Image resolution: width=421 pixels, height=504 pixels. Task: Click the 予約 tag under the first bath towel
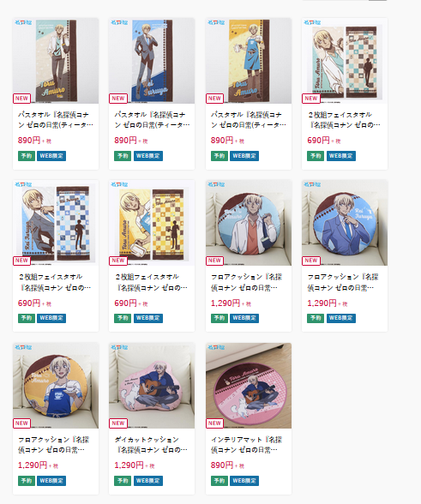pos(27,156)
